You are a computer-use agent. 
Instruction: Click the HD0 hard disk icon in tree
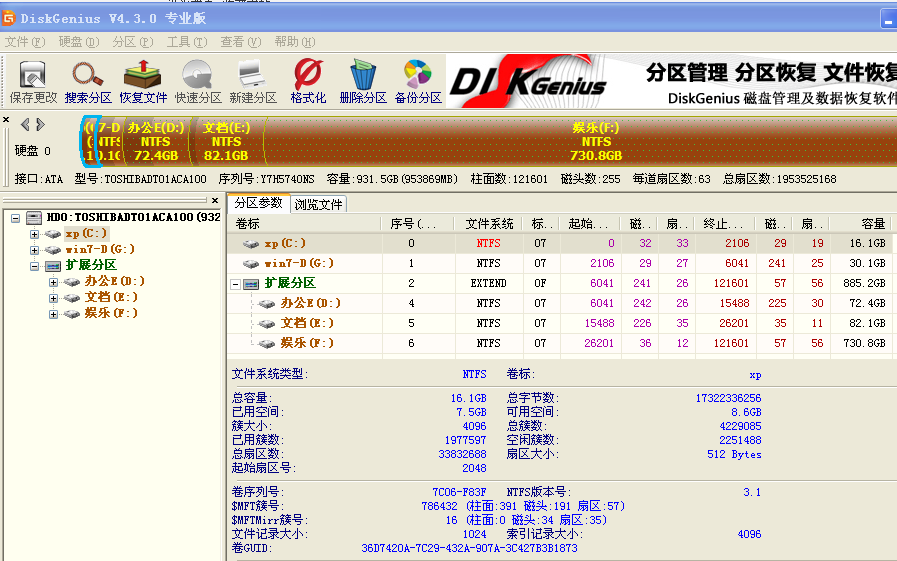(x=34, y=217)
